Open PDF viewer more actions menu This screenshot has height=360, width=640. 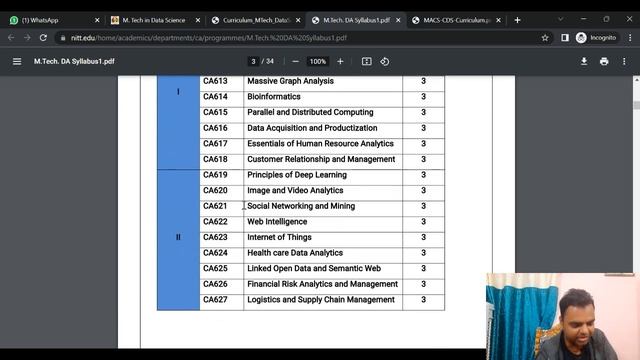pyautogui.click(x=624, y=61)
